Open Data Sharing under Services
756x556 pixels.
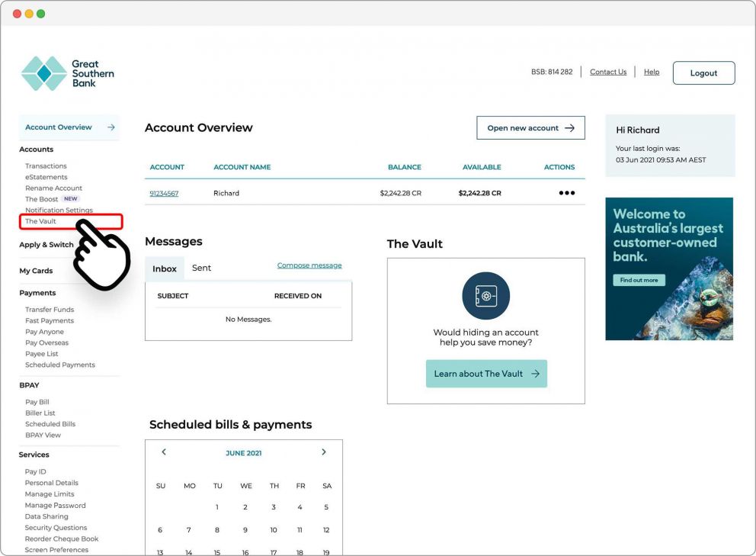46,516
